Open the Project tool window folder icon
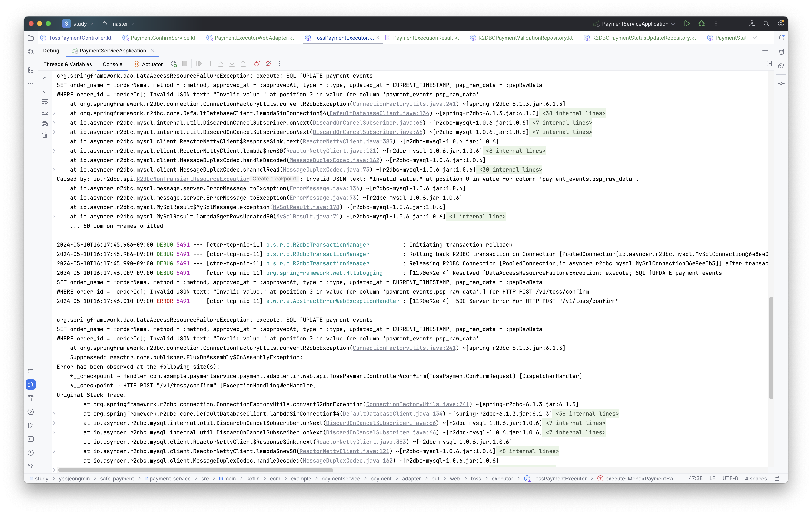This screenshot has width=812, height=515. pyautogui.click(x=31, y=38)
